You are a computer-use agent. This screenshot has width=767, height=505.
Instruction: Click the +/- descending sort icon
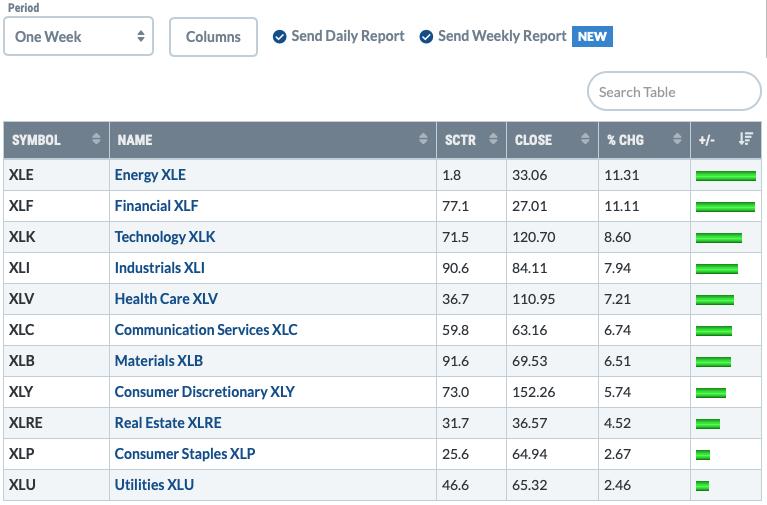[x=746, y=139]
